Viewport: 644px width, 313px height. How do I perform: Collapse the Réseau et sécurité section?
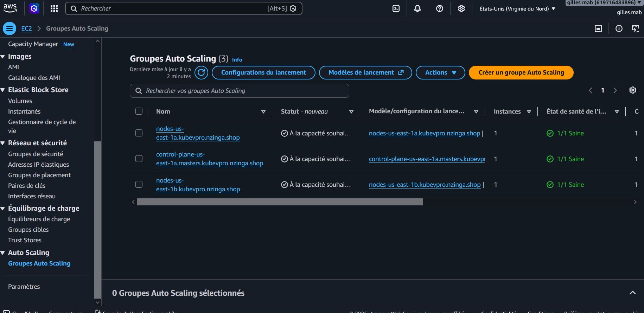click(3, 143)
